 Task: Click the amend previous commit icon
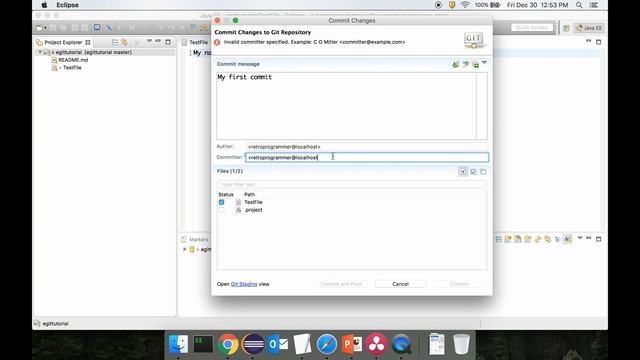[456, 64]
